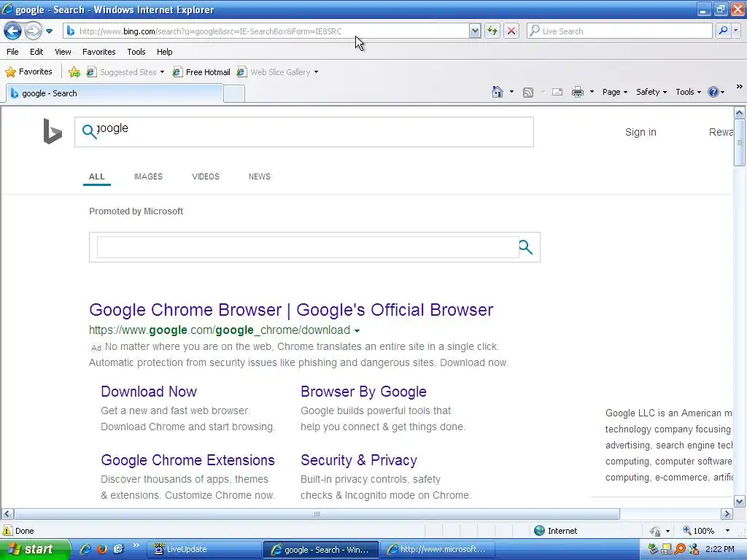Open the command bar Tools dropdown
The width and height of the screenshot is (747, 560).
pyautogui.click(x=689, y=92)
